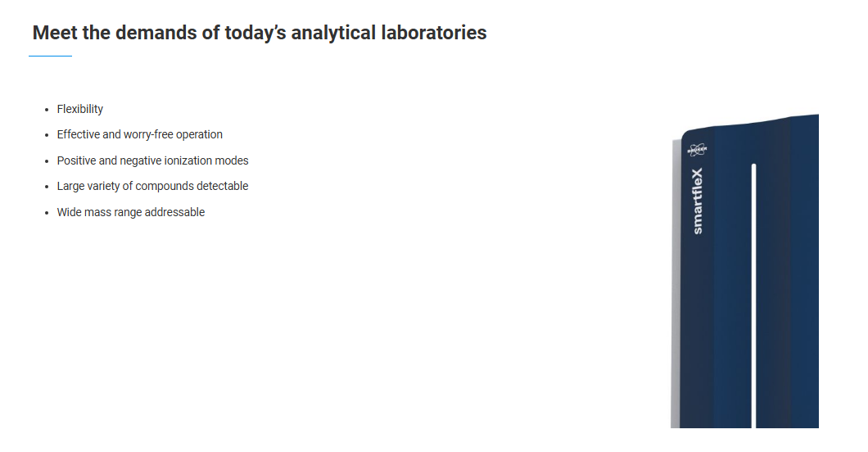Select the page heading about analytical laboratories

(260, 33)
